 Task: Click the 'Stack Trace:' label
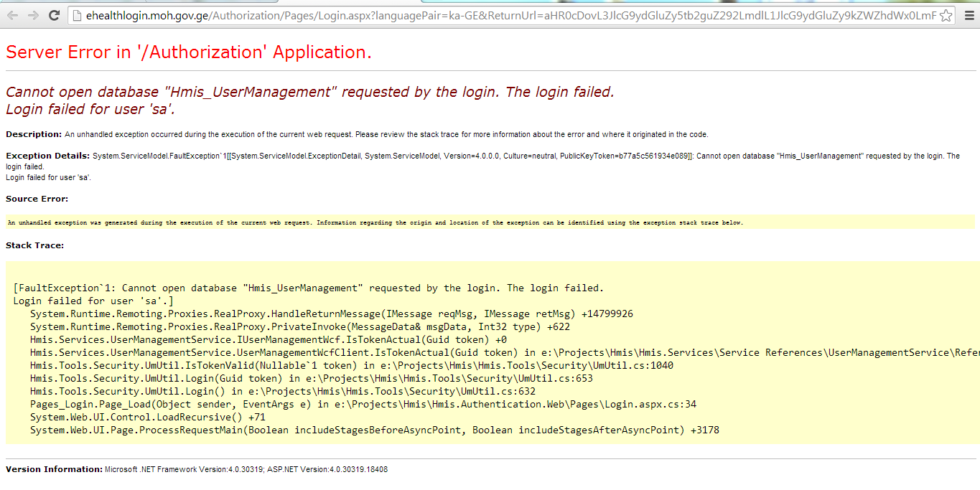click(34, 245)
